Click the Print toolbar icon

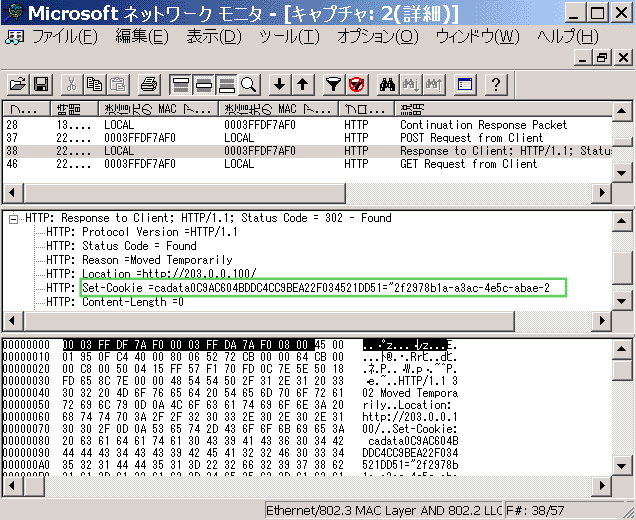149,85
